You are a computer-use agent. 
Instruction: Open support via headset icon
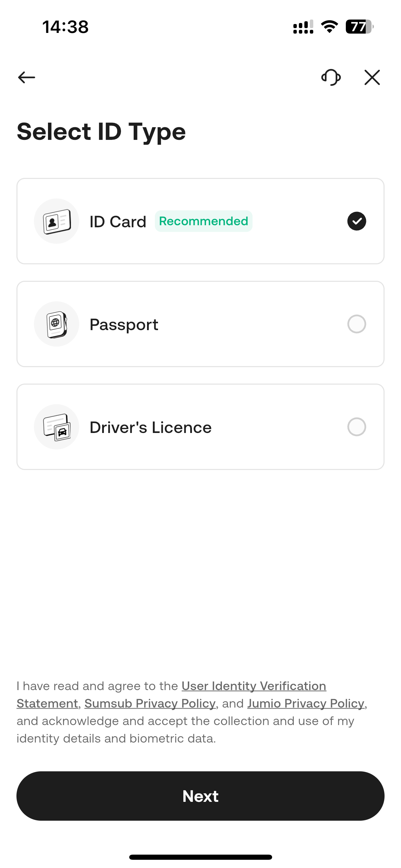click(331, 77)
